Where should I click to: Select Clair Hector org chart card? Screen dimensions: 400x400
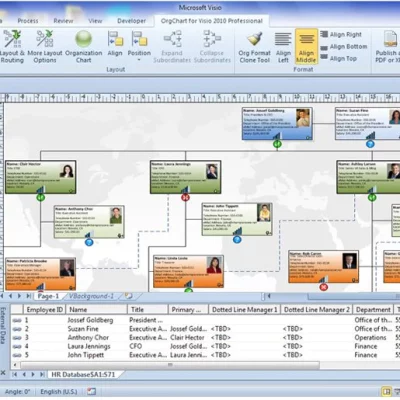41,177
